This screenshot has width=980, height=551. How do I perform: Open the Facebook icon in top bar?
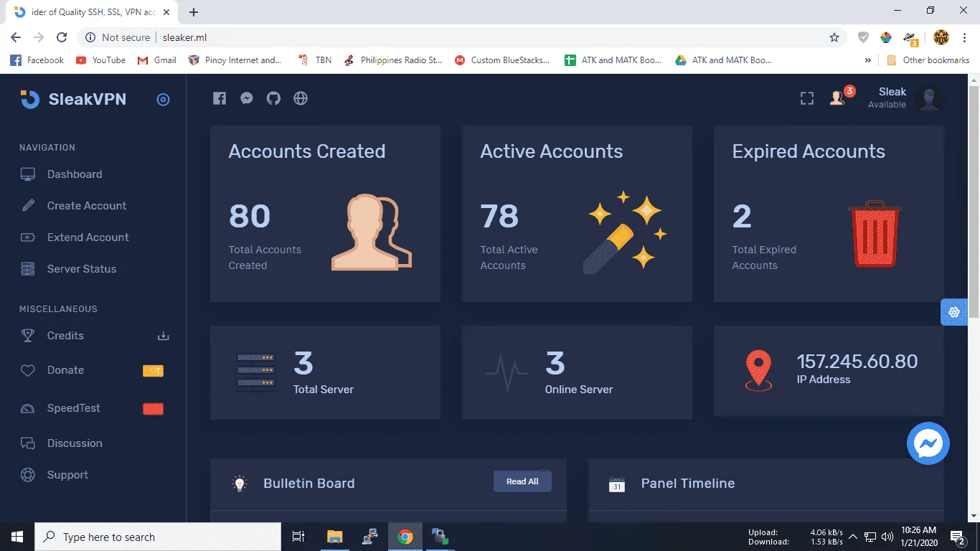pos(220,98)
